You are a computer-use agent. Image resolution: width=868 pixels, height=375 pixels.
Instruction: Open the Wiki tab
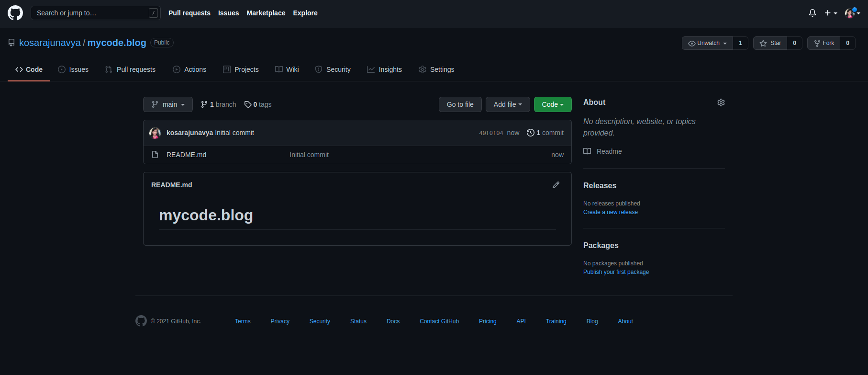tap(287, 69)
